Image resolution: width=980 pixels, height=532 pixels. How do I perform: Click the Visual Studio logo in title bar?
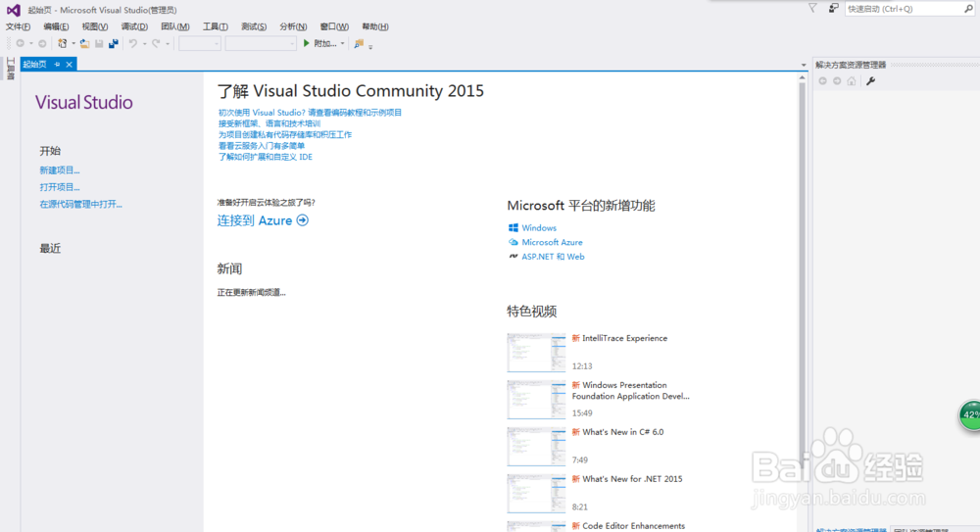point(13,10)
